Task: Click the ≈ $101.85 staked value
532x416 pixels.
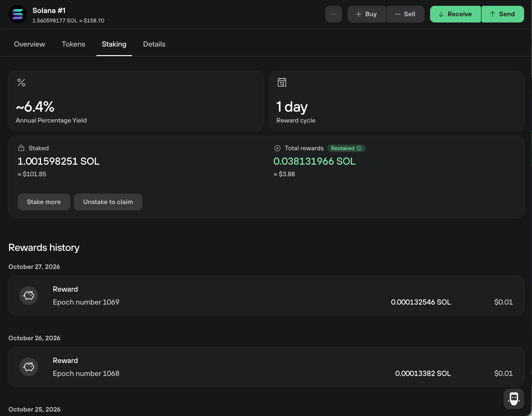Action: tap(32, 174)
